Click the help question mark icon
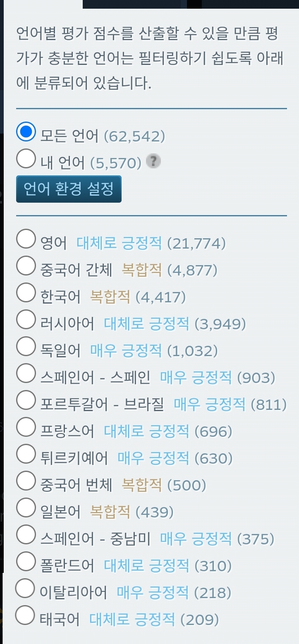This screenshot has height=644, width=299. [x=153, y=161]
